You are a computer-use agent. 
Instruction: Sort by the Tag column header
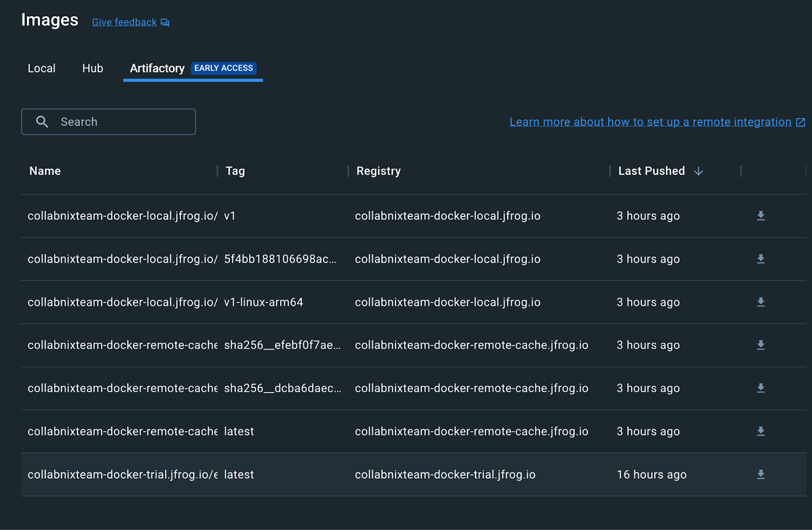[x=235, y=171]
